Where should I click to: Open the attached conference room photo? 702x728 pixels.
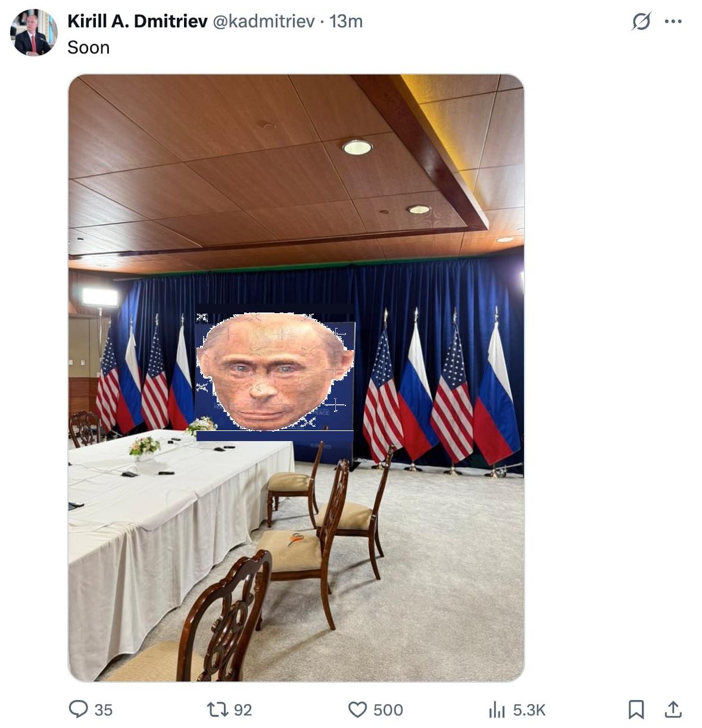tap(297, 378)
